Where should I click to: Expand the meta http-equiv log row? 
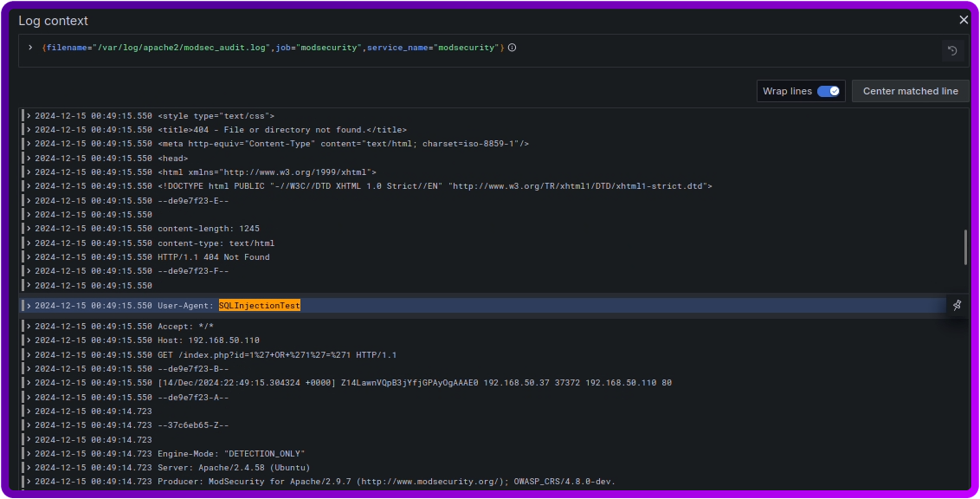(x=29, y=143)
